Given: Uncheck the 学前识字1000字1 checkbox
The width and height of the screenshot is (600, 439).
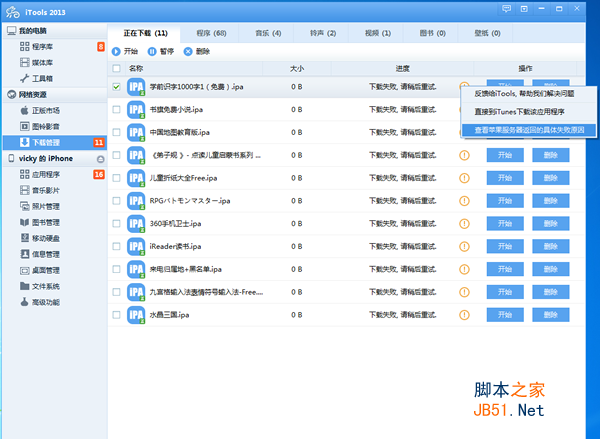Looking at the screenshot, I should click(116, 87).
